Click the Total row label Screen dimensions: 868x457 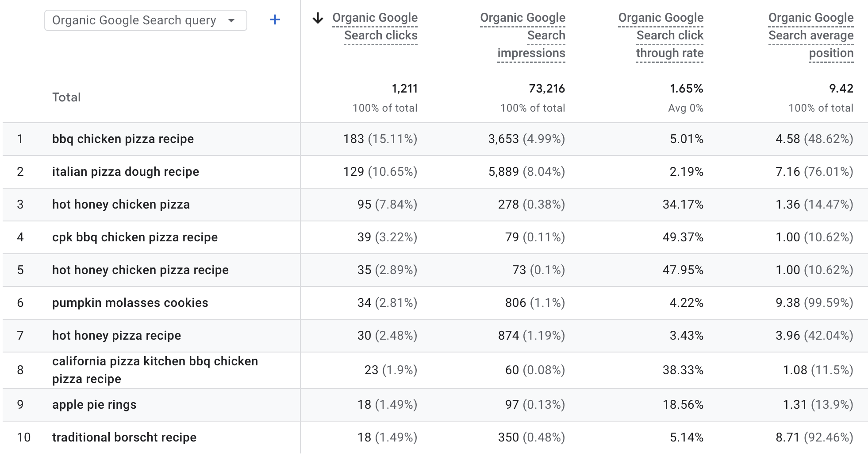coord(66,97)
